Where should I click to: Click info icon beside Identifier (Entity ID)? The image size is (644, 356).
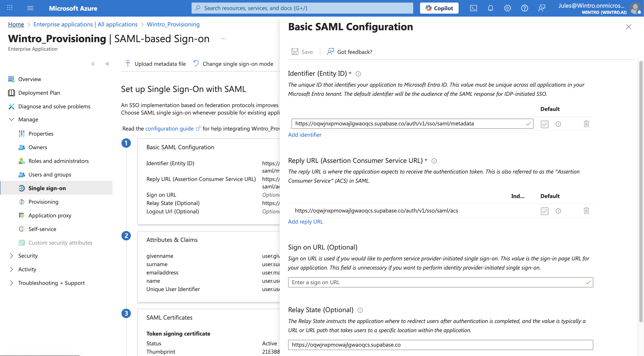tap(358, 74)
